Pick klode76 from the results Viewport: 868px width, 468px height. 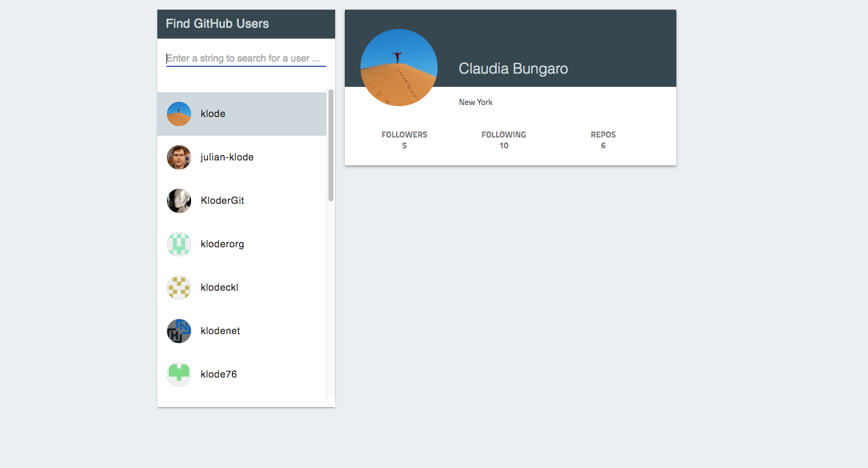219,375
